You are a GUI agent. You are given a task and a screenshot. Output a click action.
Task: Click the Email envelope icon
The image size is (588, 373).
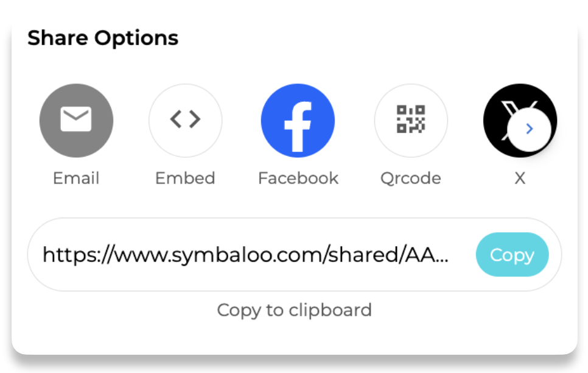pos(76,121)
